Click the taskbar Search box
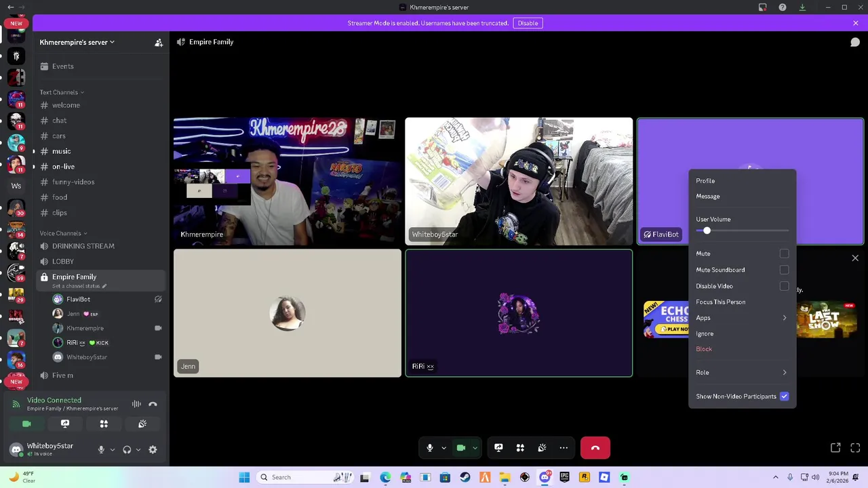The image size is (868, 488). (305, 477)
